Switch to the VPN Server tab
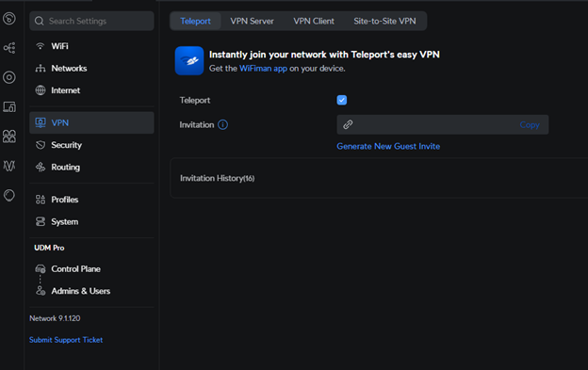Screen dimensions: 588x370 coord(252,21)
